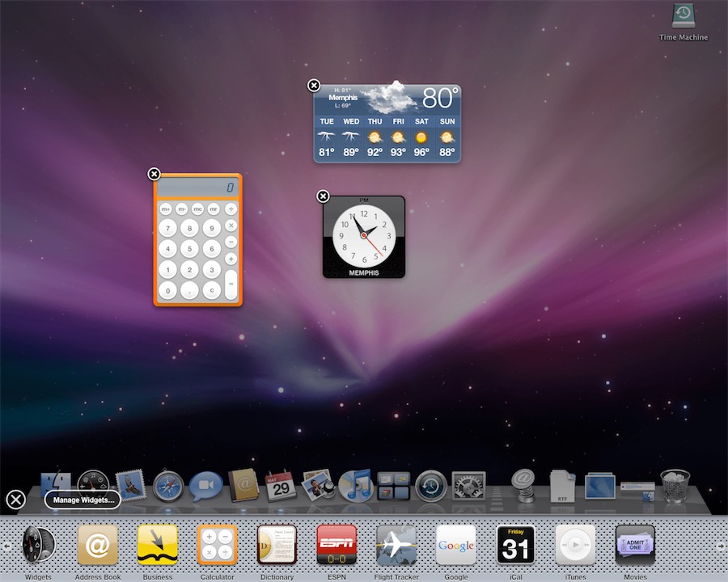
Task: Click the calculator plus key
Action: click(x=231, y=259)
